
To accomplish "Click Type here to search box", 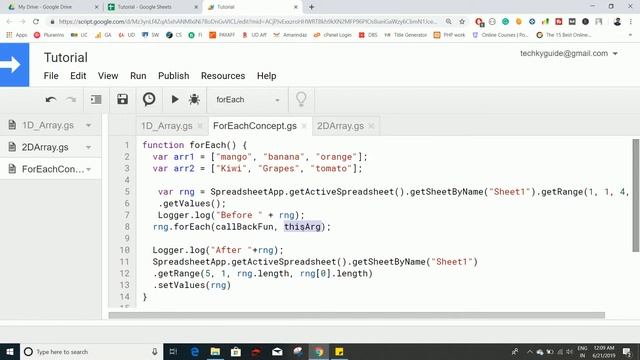I will 91,352.
